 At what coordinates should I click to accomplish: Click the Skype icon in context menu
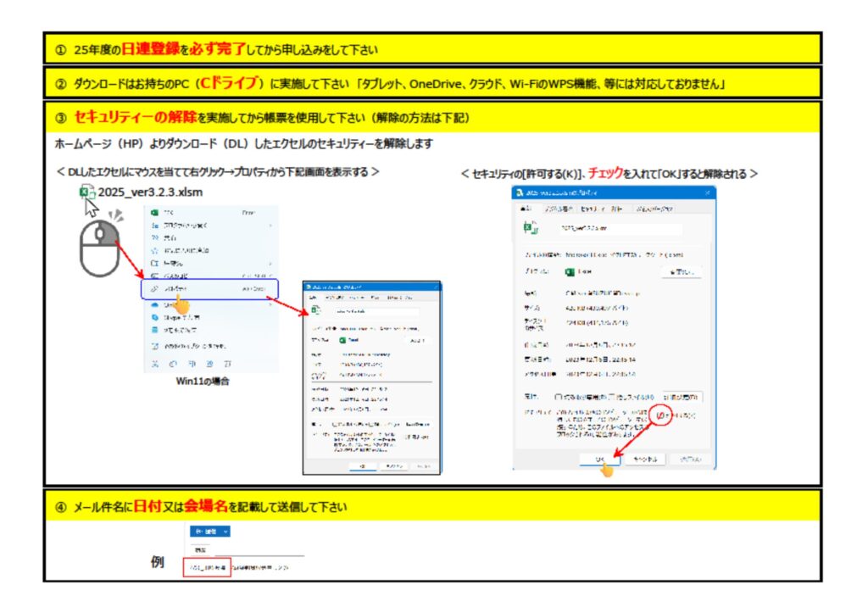[x=154, y=317]
